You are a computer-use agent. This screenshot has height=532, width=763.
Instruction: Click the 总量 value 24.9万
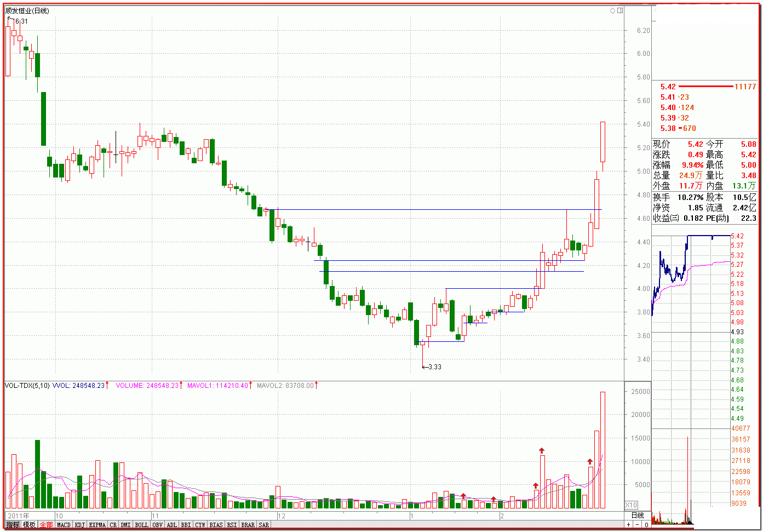click(x=691, y=175)
